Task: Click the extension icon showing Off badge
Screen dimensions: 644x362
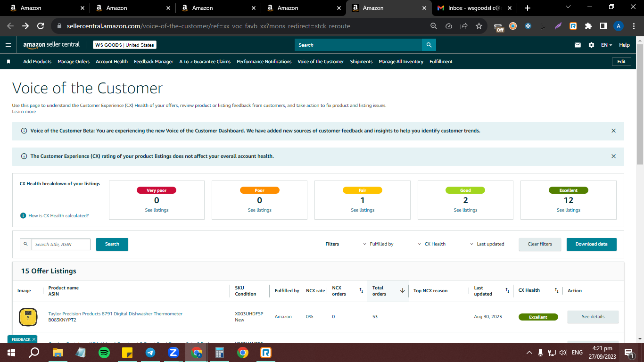Action: 499,26
